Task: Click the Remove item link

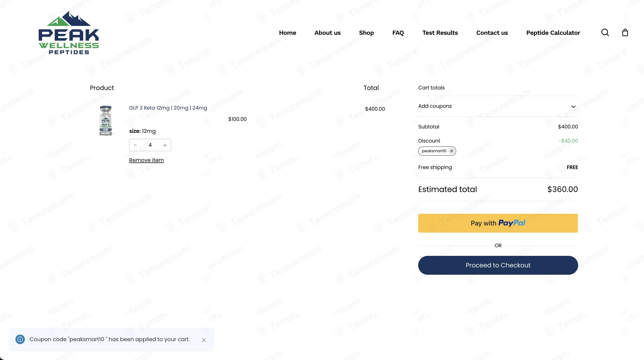Action: coord(146,160)
